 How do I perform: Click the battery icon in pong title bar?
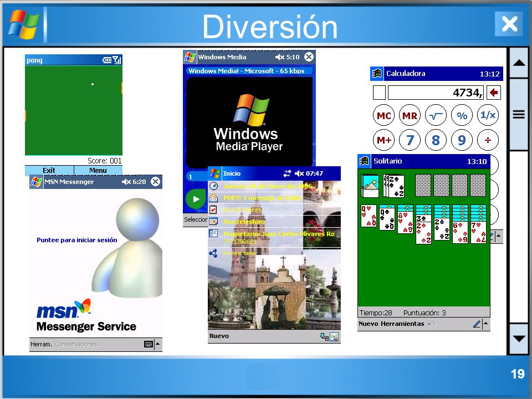pos(107,60)
